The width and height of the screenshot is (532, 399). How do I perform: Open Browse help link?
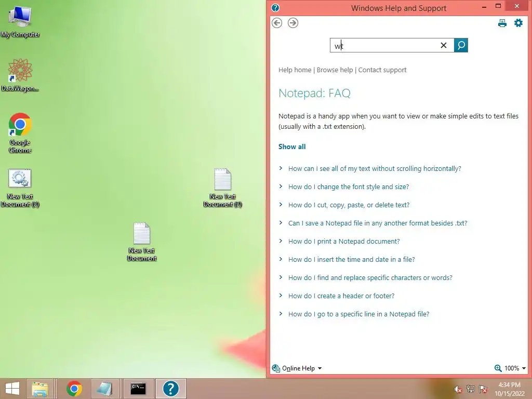335,70
